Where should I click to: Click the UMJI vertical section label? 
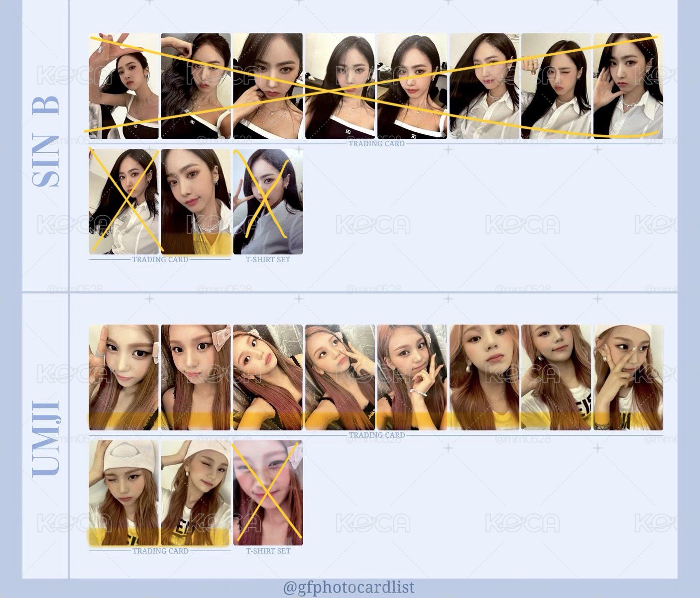coord(46,438)
